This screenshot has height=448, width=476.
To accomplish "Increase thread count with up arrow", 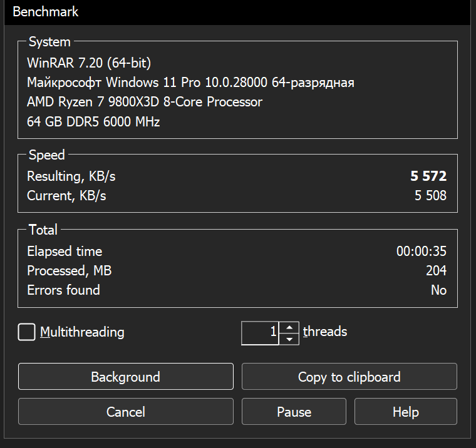I will 289,327.
